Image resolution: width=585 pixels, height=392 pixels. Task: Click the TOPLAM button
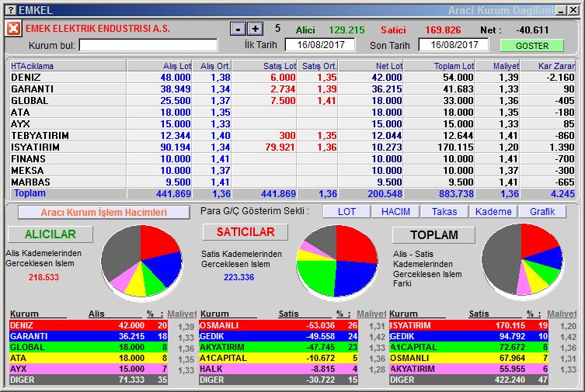pyautogui.click(x=434, y=235)
